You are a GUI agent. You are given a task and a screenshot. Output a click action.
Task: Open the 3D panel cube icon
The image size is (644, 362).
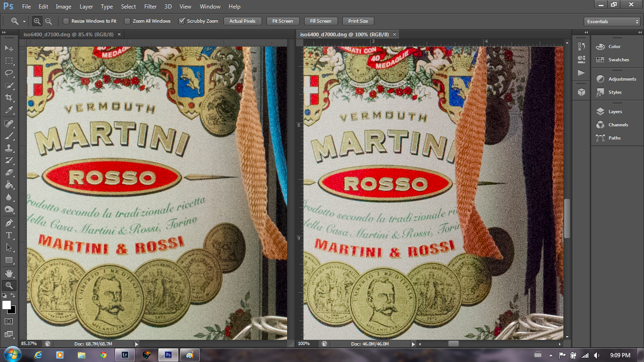tap(581, 92)
